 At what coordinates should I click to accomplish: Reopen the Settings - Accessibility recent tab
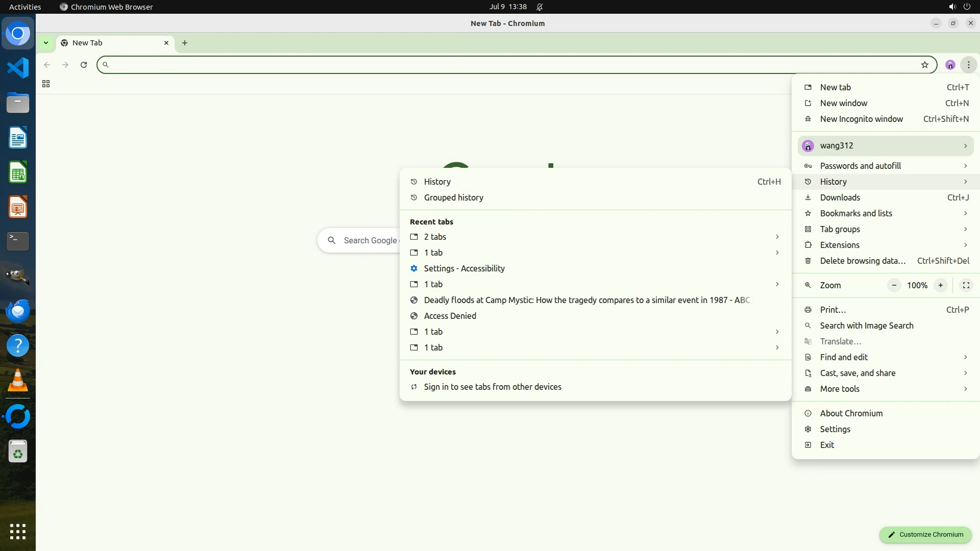[464, 268]
